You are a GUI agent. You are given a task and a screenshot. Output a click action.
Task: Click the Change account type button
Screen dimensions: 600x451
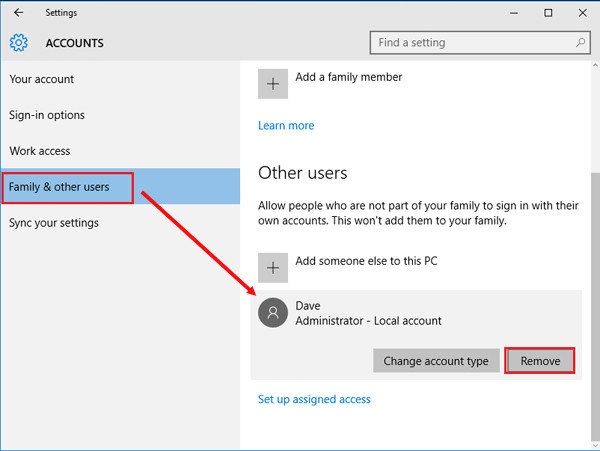(436, 361)
